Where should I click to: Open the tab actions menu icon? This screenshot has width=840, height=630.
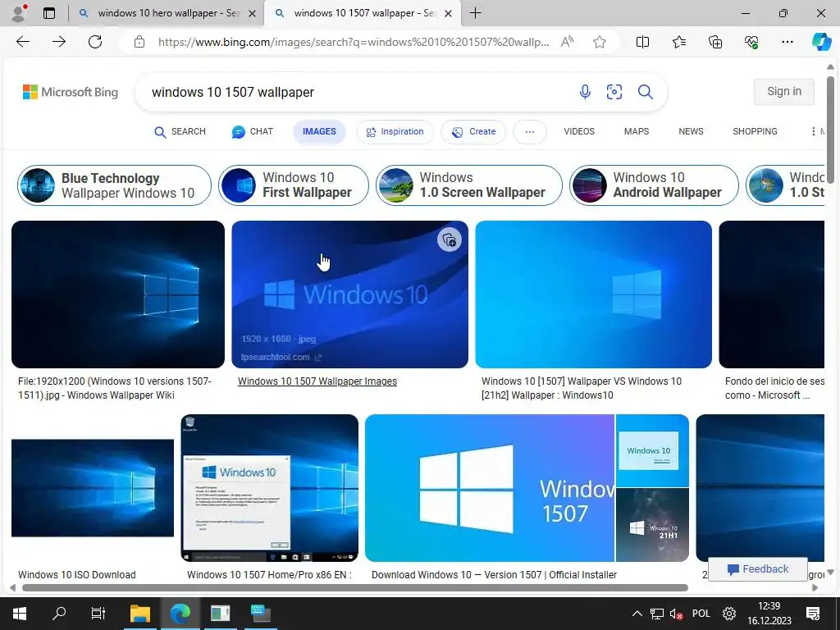click(x=49, y=13)
